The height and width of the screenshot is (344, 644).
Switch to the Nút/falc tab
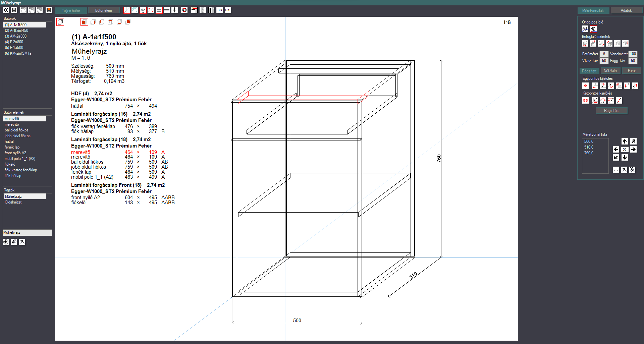coord(610,71)
